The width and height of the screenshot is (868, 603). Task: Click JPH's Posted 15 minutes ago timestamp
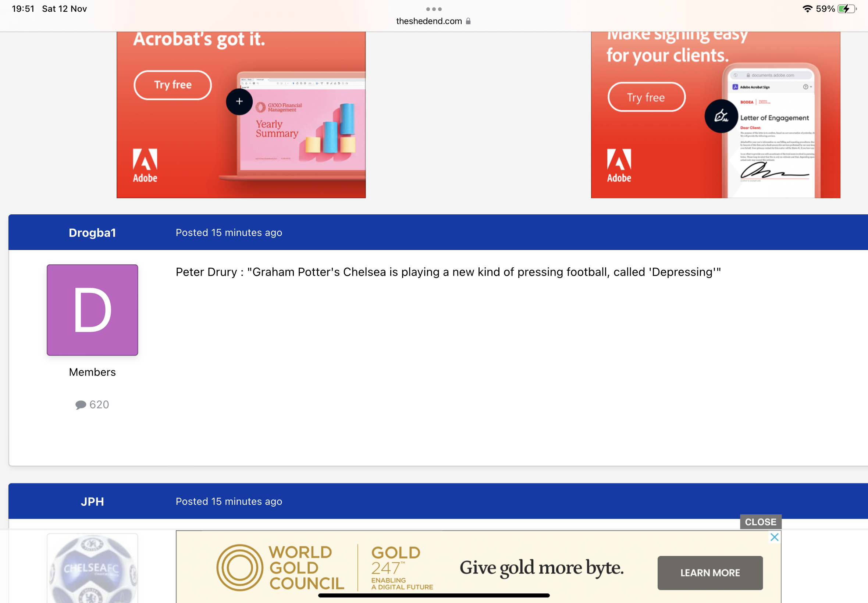[229, 502]
